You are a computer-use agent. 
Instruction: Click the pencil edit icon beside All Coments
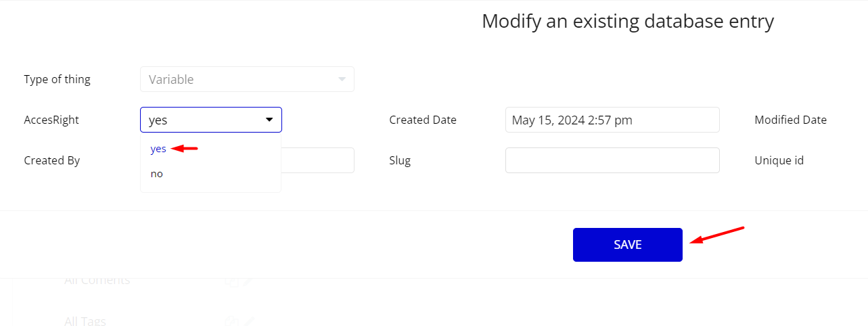click(x=248, y=281)
